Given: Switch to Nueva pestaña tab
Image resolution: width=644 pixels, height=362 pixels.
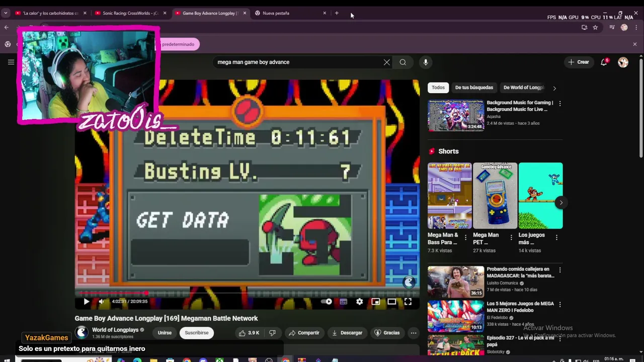Looking at the screenshot, I should point(287,13).
